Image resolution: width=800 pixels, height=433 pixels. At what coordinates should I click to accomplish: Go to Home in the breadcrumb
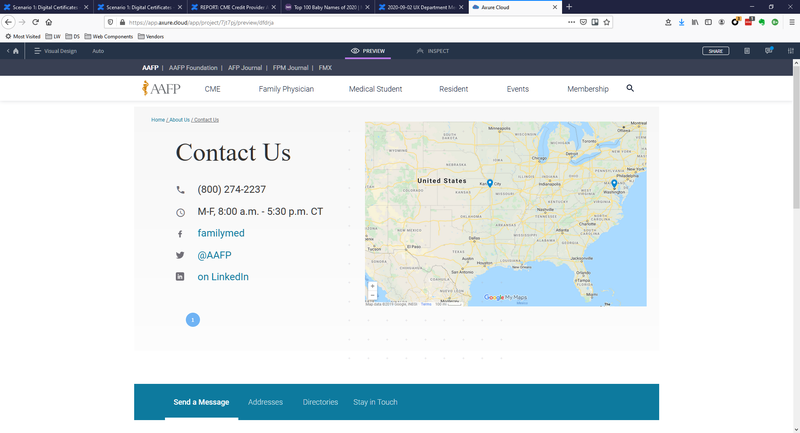coord(158,120)
